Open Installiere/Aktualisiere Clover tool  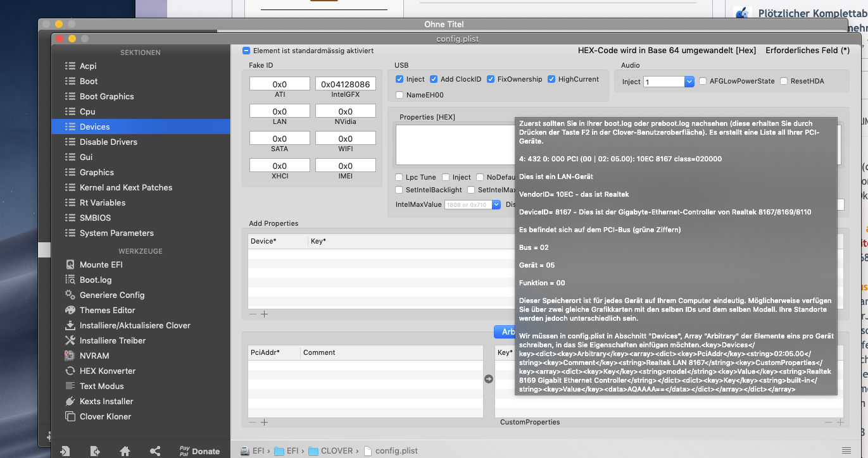(134, 325)
